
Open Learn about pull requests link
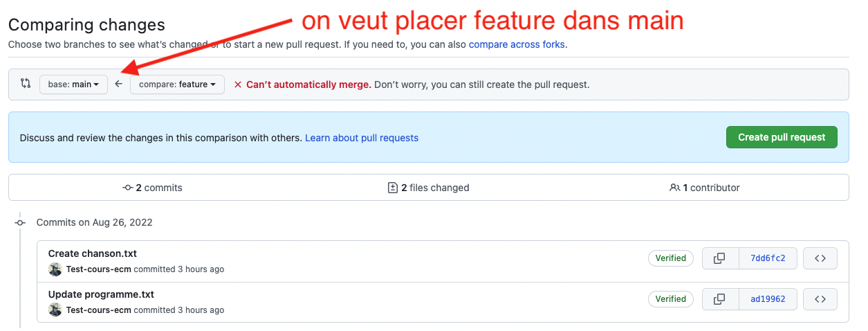[362, 138]
